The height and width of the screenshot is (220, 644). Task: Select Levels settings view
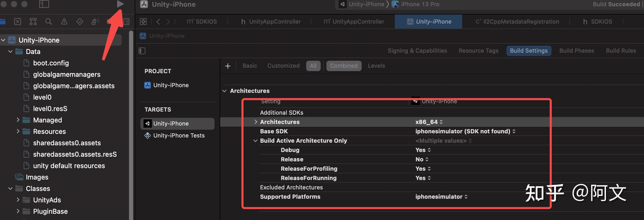376,66
